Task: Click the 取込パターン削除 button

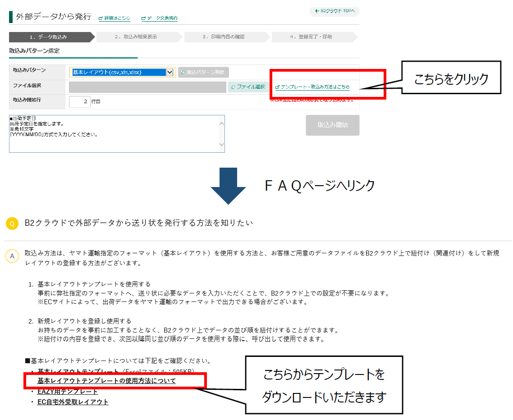Action: tap(203, 72)
